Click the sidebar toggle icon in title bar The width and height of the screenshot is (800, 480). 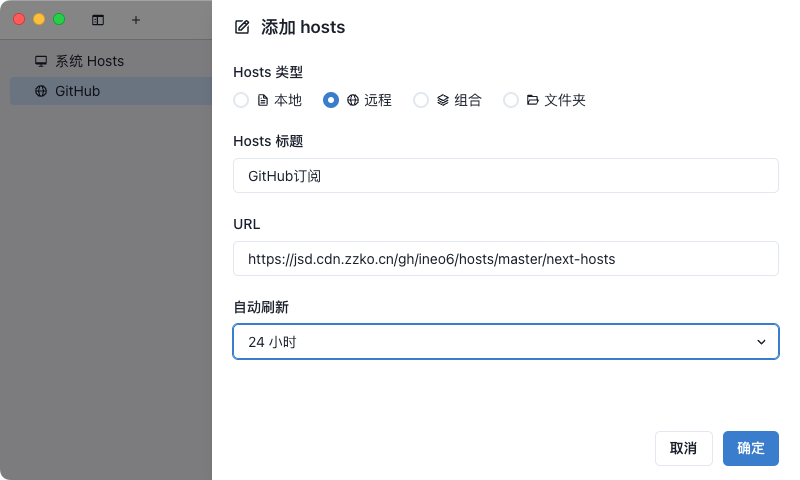pos(98,19)
